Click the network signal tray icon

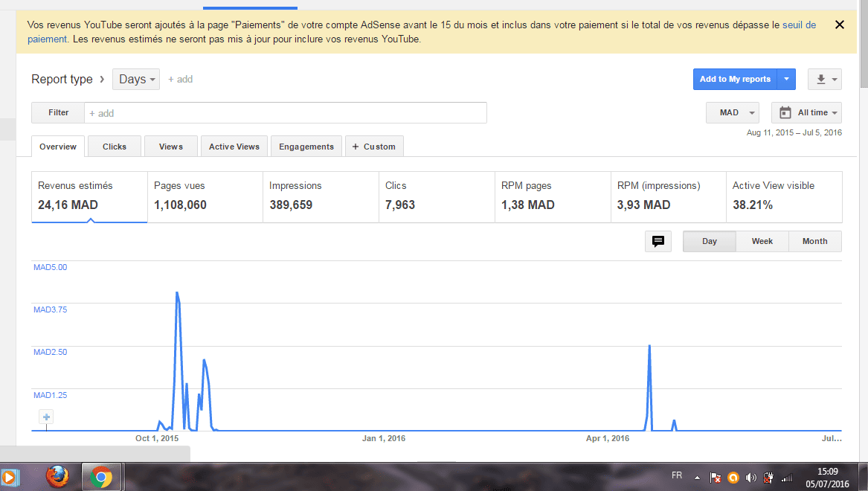[x=787, y=478]
